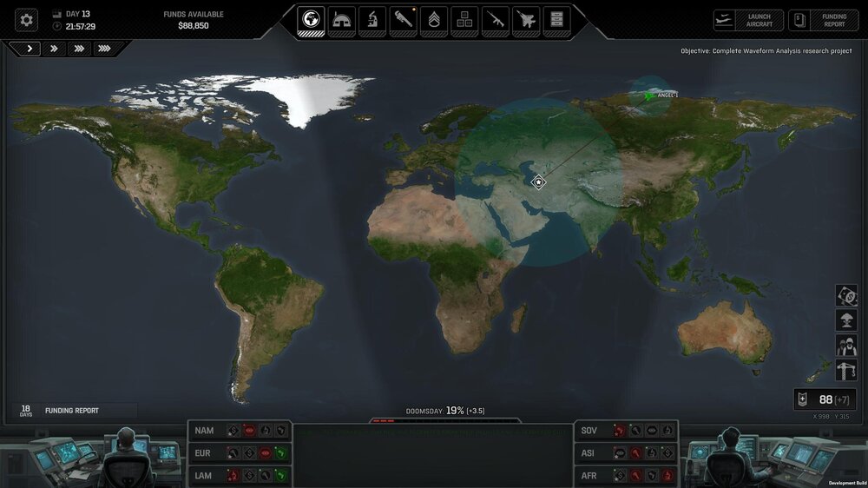Click LAM's green shield icon
868x488 pixels.
pos(281,476)
